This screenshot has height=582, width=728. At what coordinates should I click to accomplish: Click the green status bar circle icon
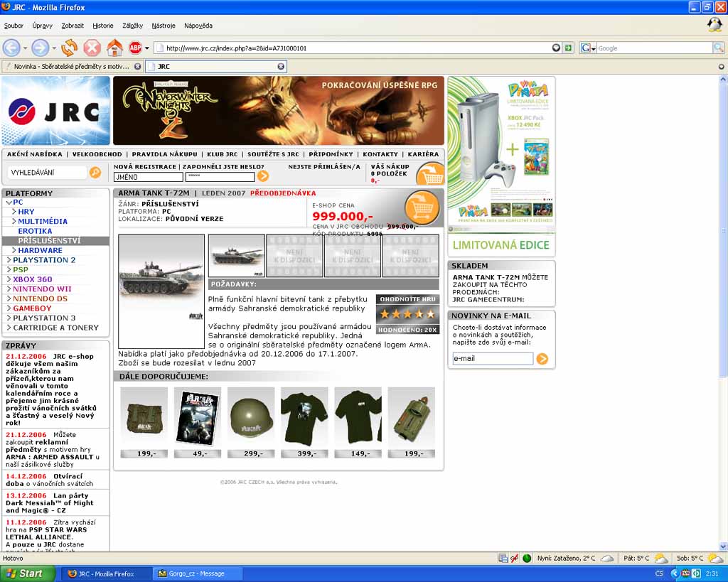(527, 558)
